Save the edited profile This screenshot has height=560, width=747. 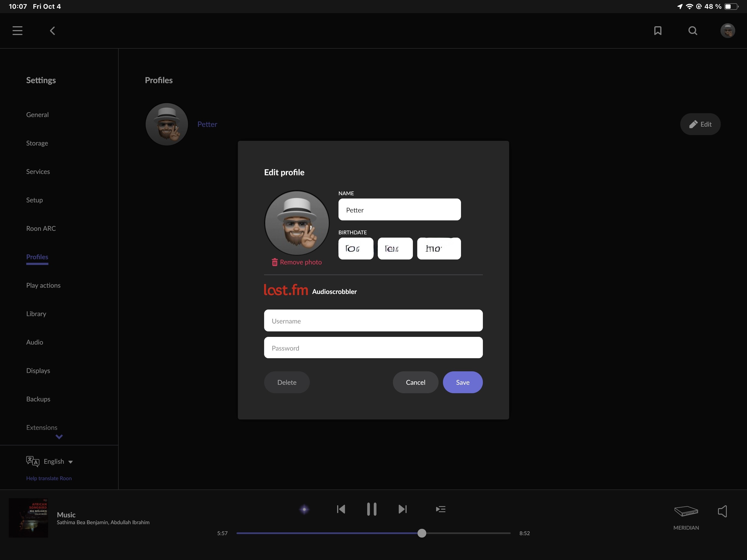(x=462, y=382)
